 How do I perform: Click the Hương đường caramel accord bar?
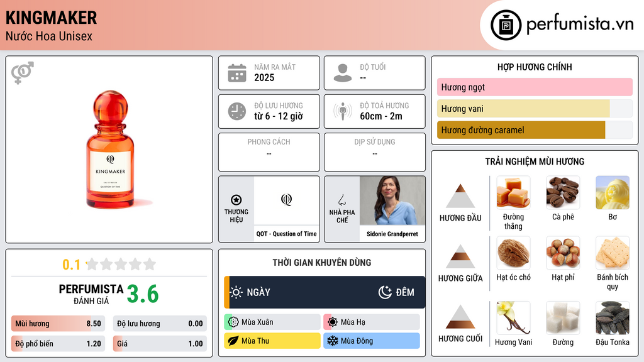coord(535,129)
